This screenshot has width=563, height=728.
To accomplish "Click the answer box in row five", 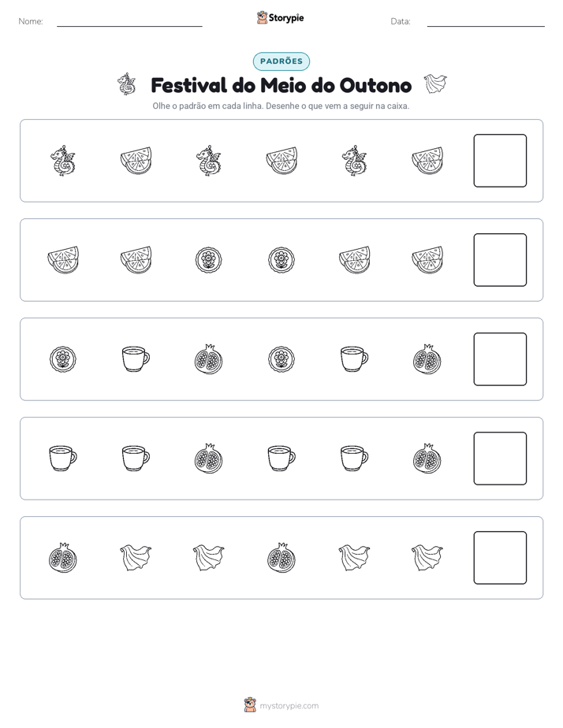I will [500, 558].
